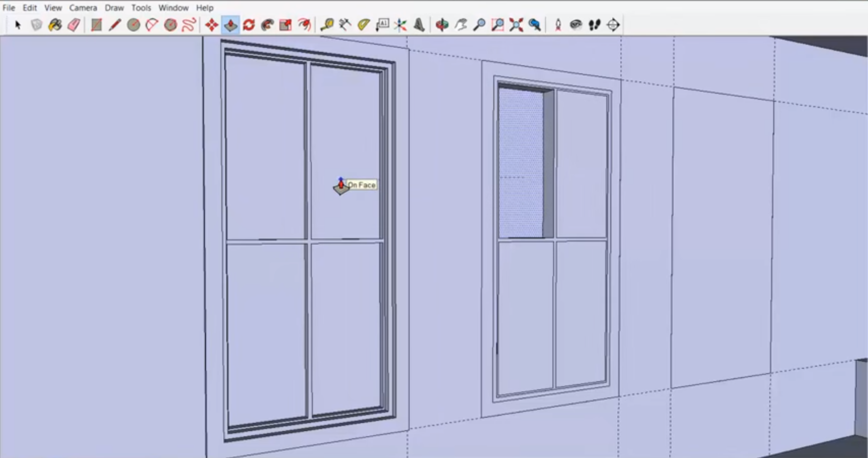Open the File menu
Image resolution: width=868 pixels, height=458 pixels.
coord(9,8)
